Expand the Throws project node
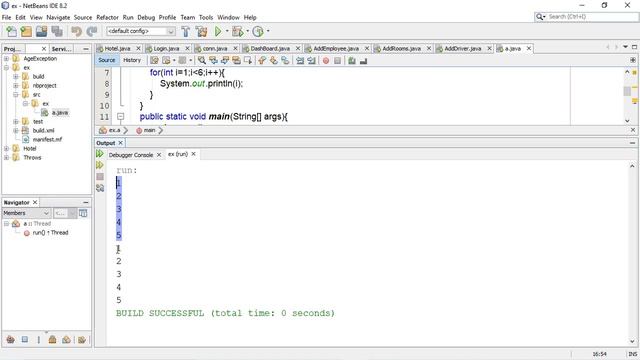Image resolution: width=640 pixels, height=360 pixels. pyautogui.click(x=6, y=157)
